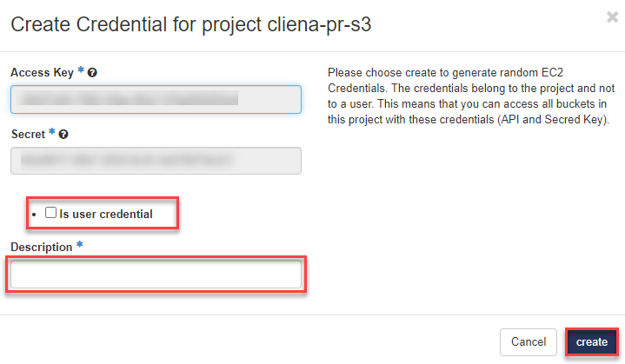Click the required asterisk beside Secret
Viewport: 625px width, 364px height.
click(x=52, y=131)
